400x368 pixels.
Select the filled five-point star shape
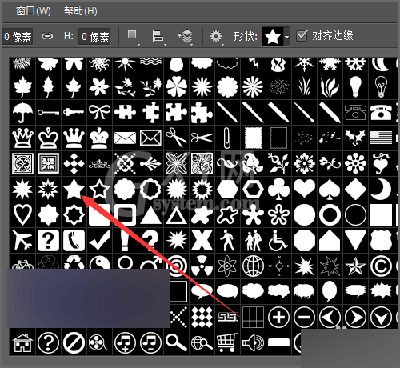point(74,189)
